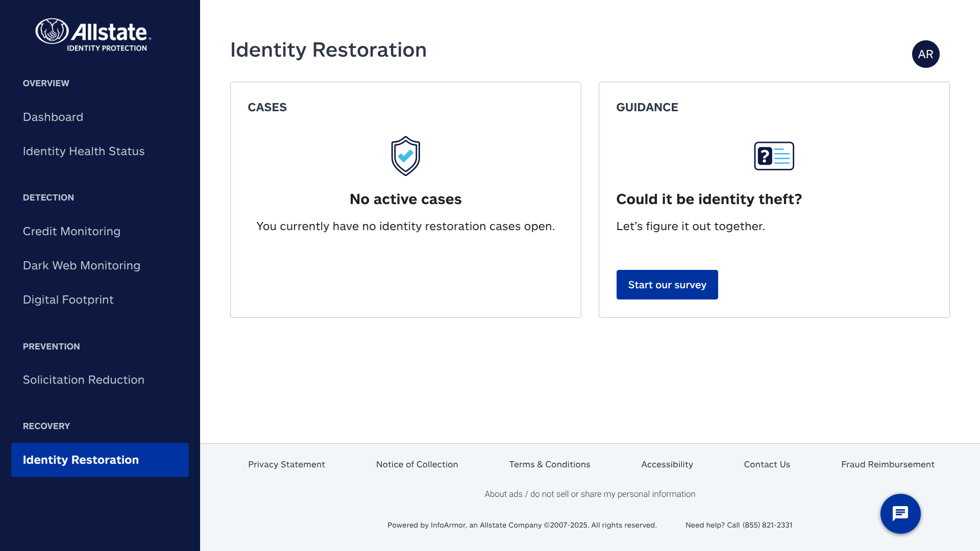This screenshot has height=551, width=980.
Task: Click the question card icon in Guidance
Action: pyautogui.click(x=774, y=156)
